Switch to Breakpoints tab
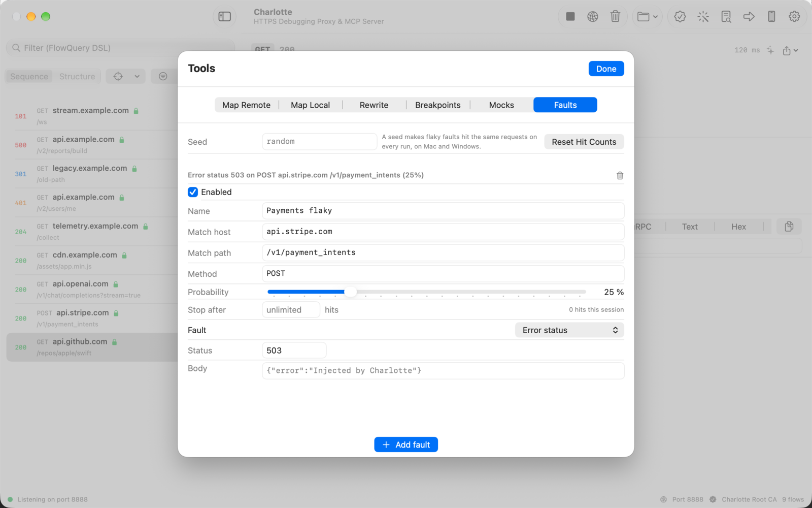The width and height of the screenshot is (812, 508). click(438, 105)
